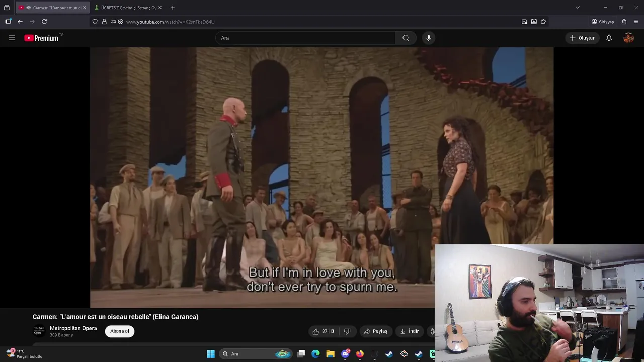
Task: Click the Abone ol subscribe button
Action: 120,331
